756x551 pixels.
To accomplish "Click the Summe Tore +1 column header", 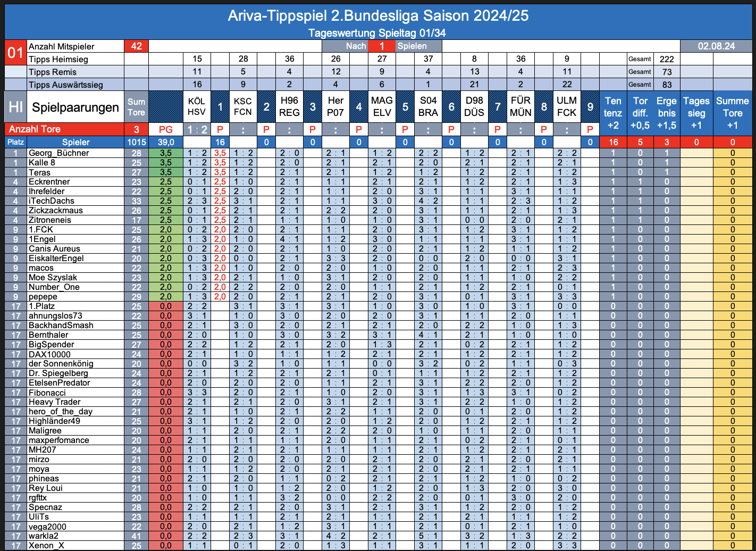I will pyautogui.click(x=733, y=113).
